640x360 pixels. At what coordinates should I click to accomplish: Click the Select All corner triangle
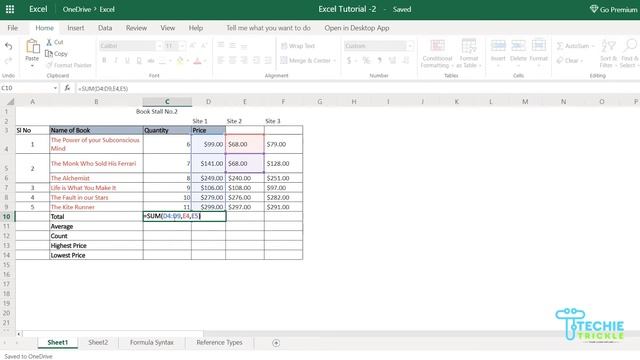click(11, 102)
